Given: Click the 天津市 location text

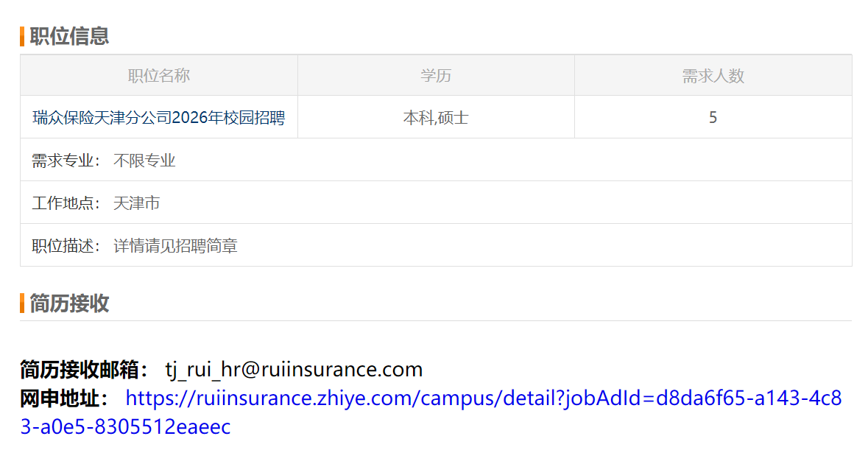Looking at the screenshot, I should coord(136,203).
